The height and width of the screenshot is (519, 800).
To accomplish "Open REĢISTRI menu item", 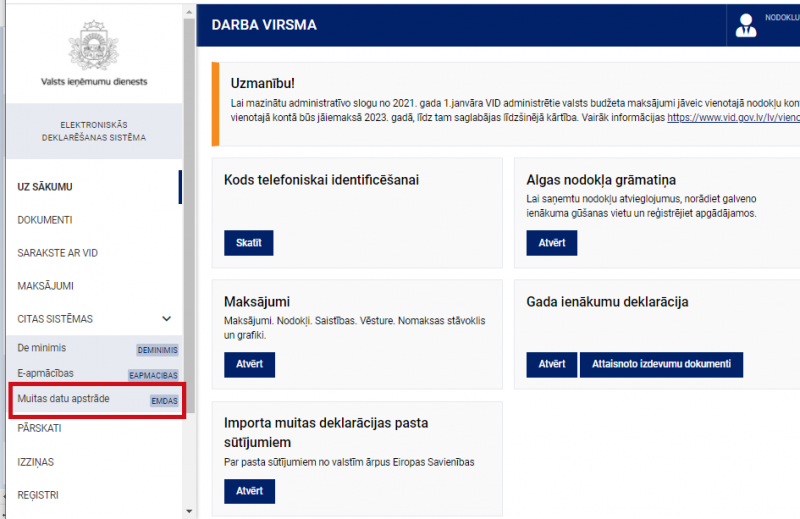I will click(x=38, y=495).
